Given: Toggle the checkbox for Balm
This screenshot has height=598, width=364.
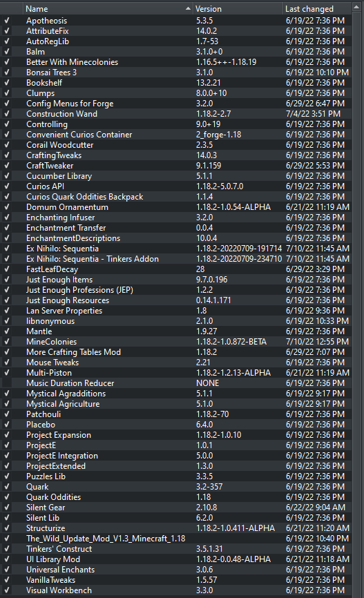Looking at the screenshot, I should click(6, 52).
